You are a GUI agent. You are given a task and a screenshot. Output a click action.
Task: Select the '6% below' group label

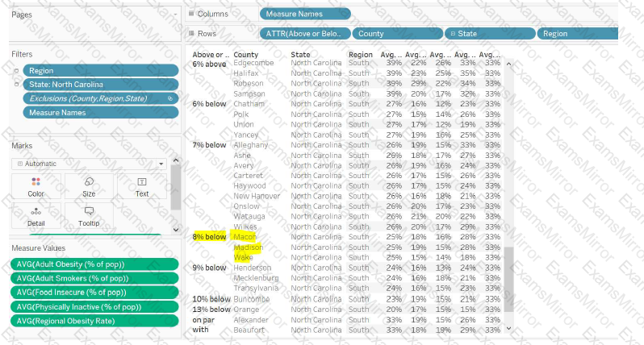click(209, 104)
